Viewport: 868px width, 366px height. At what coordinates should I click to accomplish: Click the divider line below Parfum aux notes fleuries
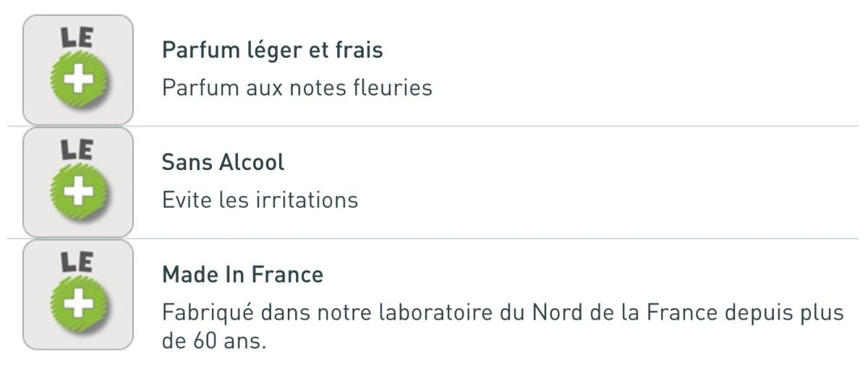(434, 127)
